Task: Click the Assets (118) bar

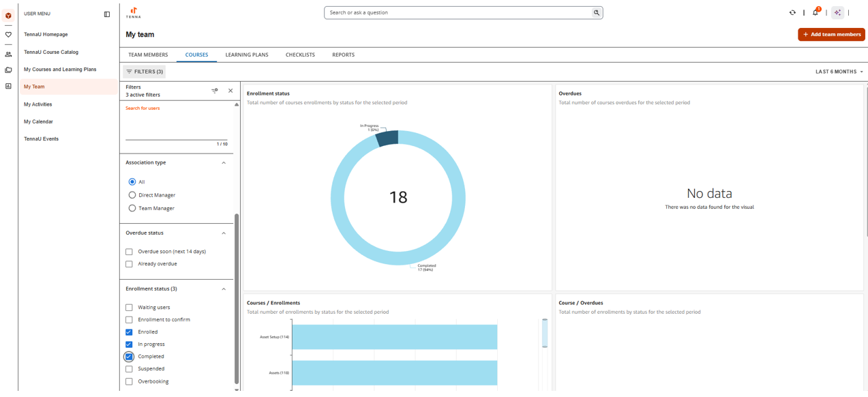Action: pyautogui.click(x=395, y=372)
